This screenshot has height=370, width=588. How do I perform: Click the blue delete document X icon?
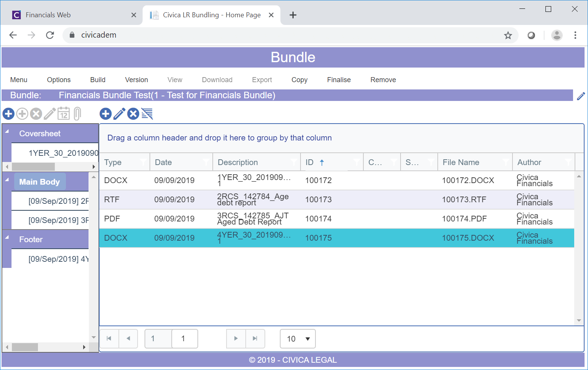[x=133, y=114]
